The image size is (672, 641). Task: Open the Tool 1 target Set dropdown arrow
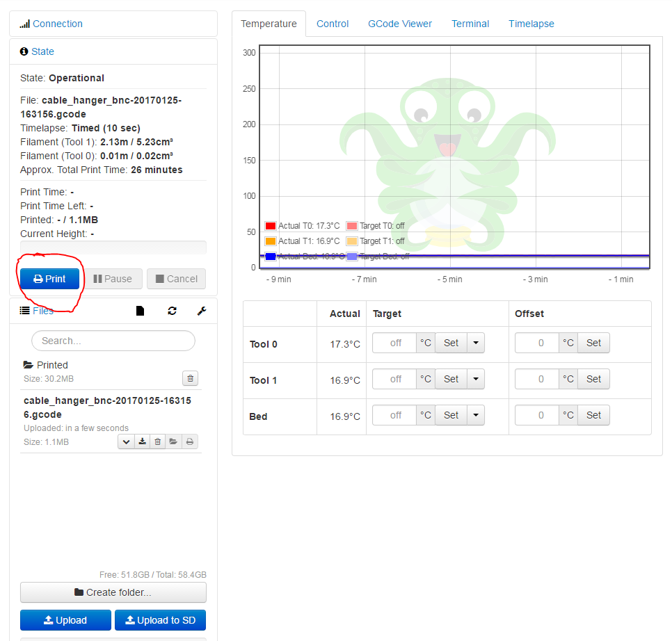[x=476, y=379]
